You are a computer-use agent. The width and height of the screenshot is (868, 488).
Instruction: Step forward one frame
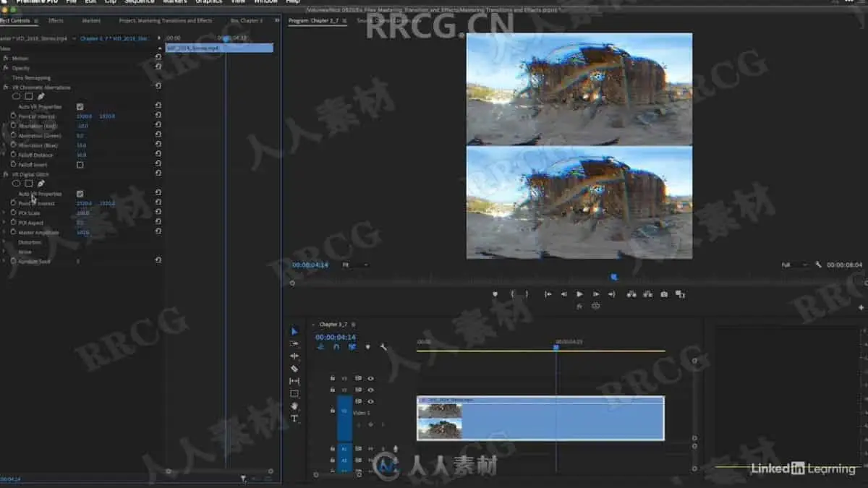point(596,294)
